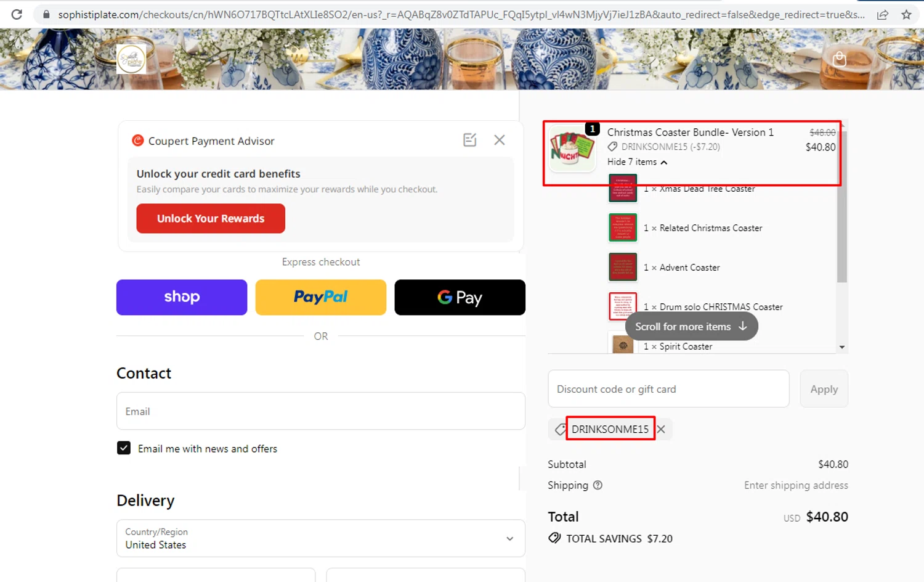This screenshot has height=582, width=924.
Task: Click the Unlock Your Rewards button
Action: point(211,218)
